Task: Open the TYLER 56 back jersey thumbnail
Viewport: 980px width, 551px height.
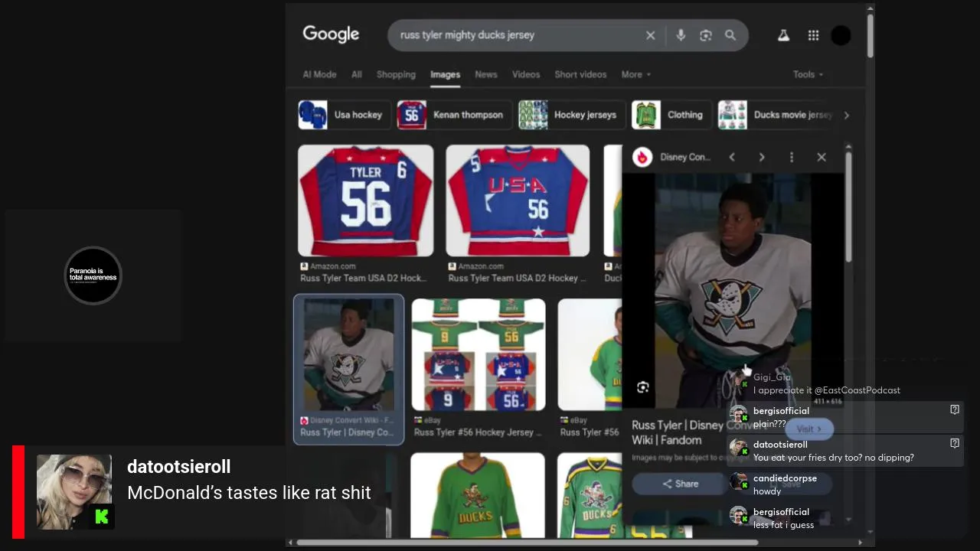Action: [x=365, y=201]
